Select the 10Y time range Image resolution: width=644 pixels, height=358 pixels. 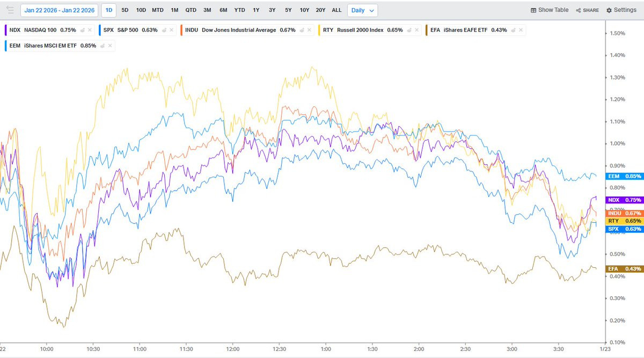point(304,10)
